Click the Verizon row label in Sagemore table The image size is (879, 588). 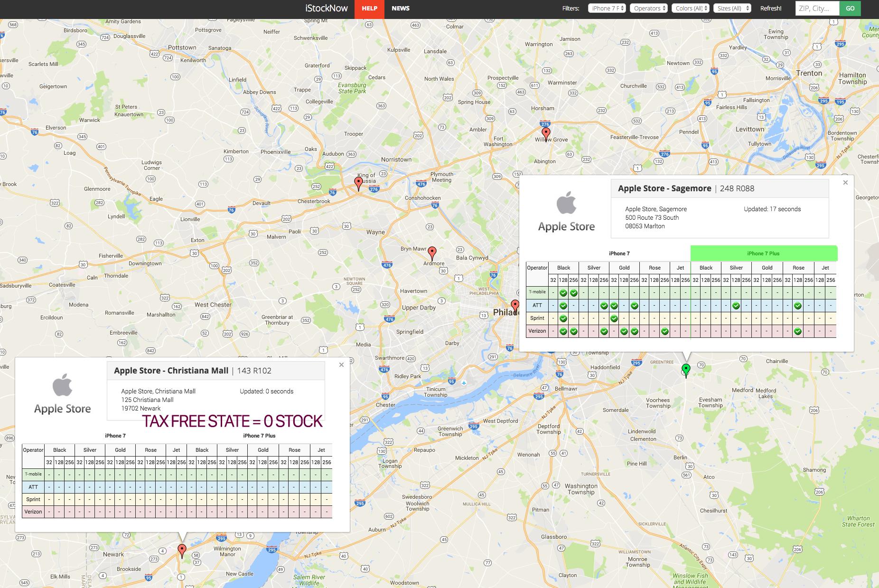[x=537, y=331]
